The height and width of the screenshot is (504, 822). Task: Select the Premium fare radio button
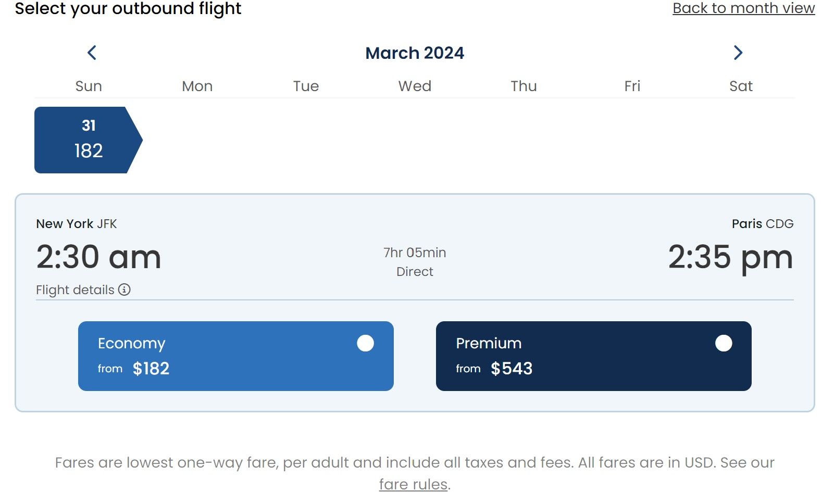click(x=723, y=343)
